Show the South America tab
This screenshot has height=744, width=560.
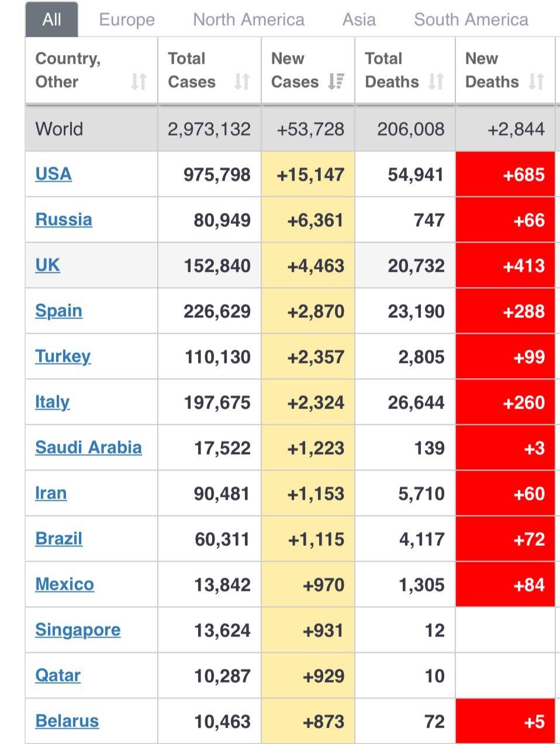(x=471, y=20)
